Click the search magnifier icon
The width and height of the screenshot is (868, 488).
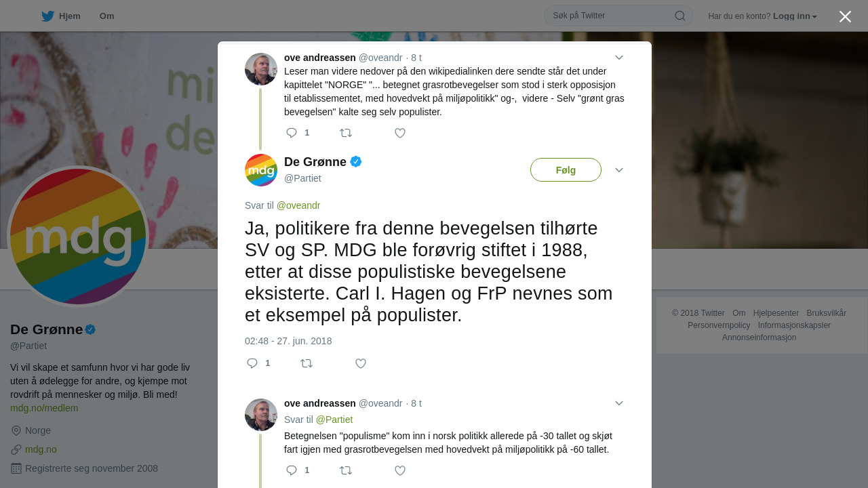[679, 16]
